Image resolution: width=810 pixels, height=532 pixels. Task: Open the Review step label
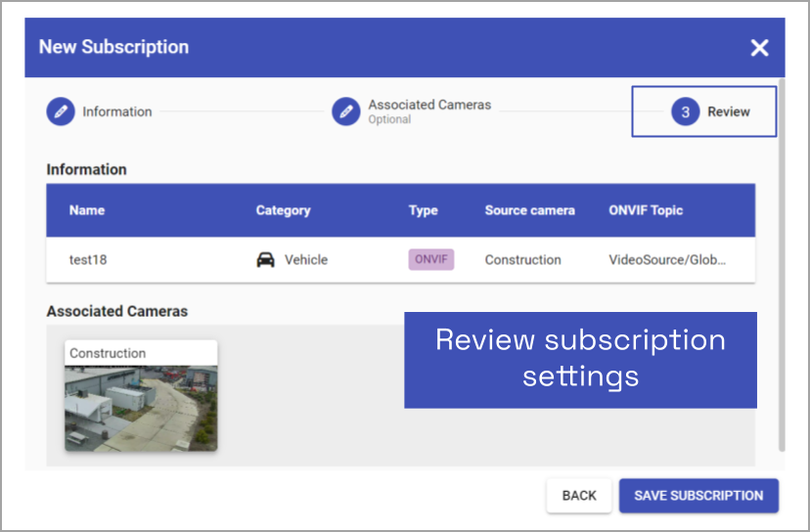(729, 111)
